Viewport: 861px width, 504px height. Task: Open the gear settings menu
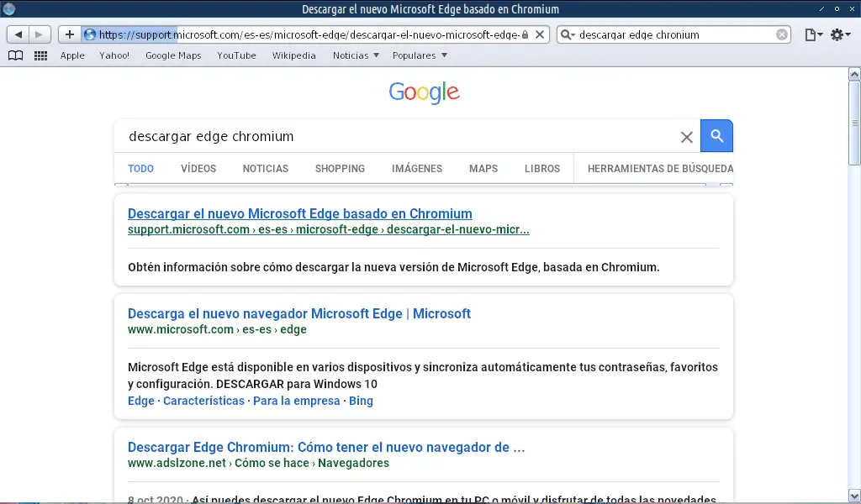tap(840, 34)
